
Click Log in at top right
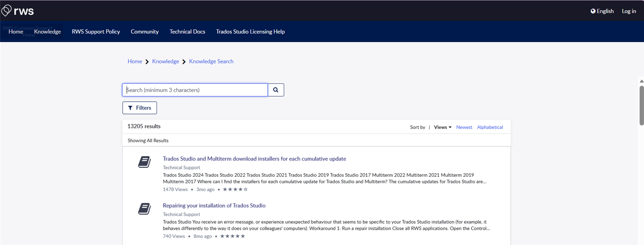pos(629,11)
